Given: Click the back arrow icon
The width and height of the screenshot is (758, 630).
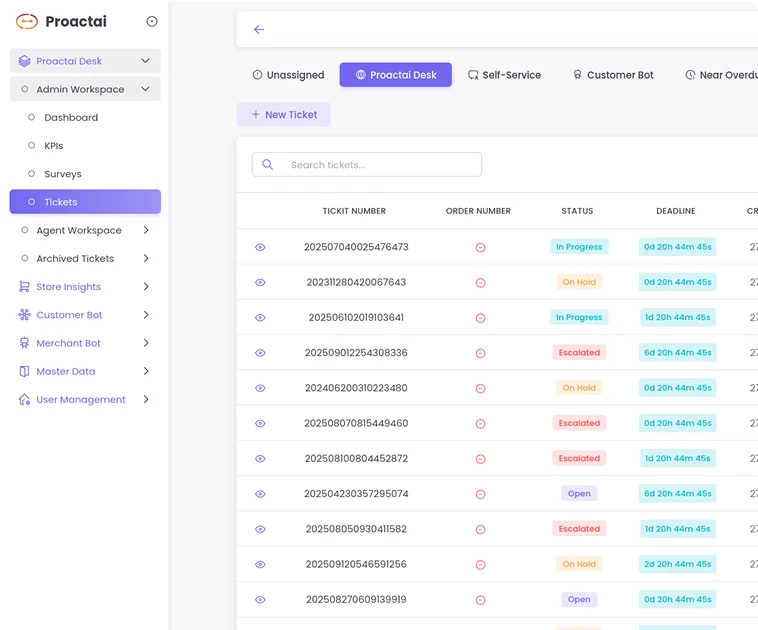Looking at the screenshot, I should (x=259, y=30).
